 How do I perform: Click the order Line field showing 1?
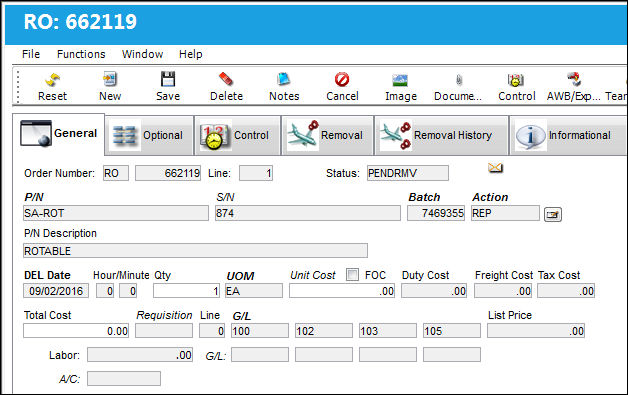[x=256, y=173]
